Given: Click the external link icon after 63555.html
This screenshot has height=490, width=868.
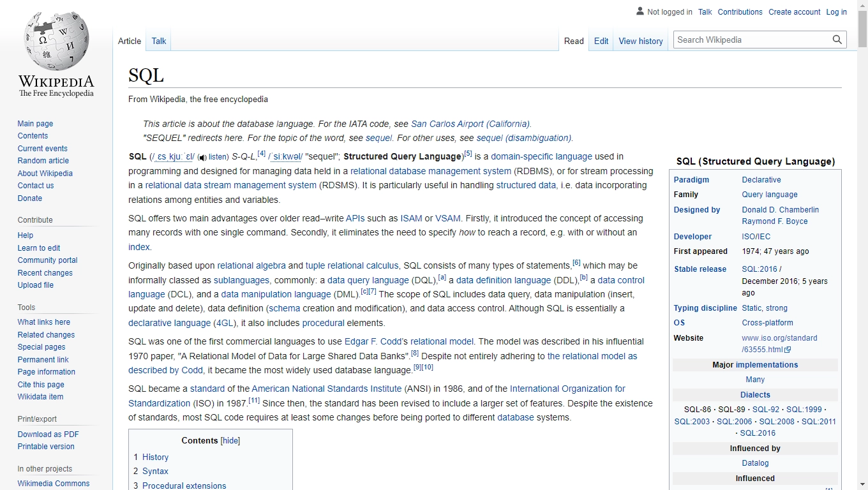Looking at the screenshot, I should point(788,350).
